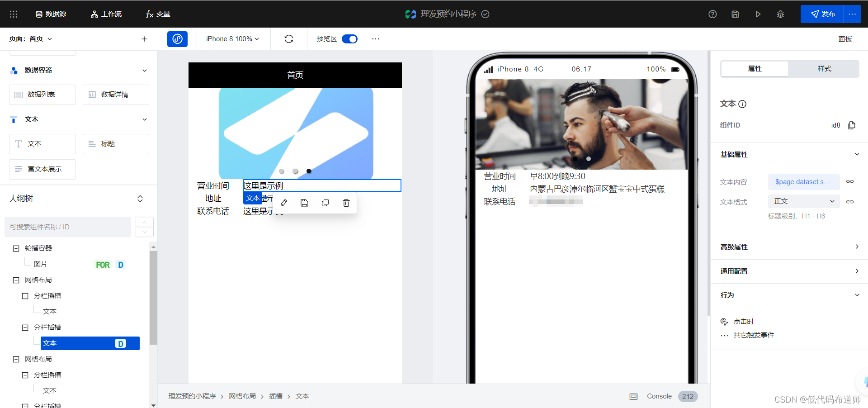Screen dimensions: 868x408
Task: Click the component search input field
Action: [68, 227]
